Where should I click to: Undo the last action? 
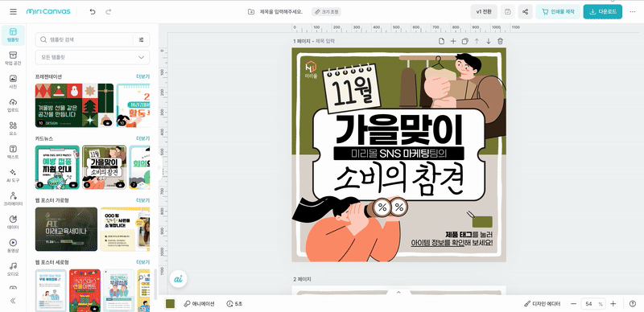pos(93,11)
